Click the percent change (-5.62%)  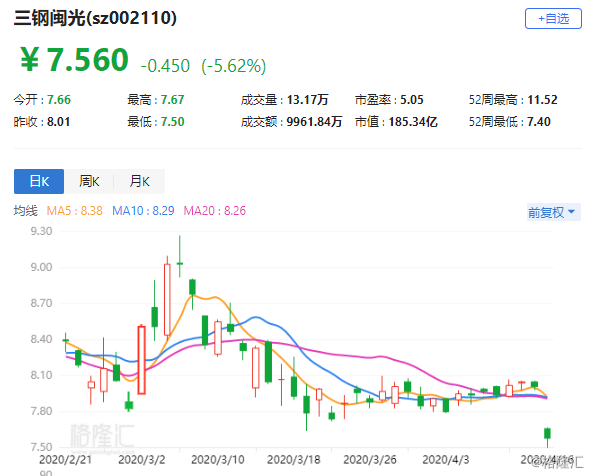coord(234,66)
